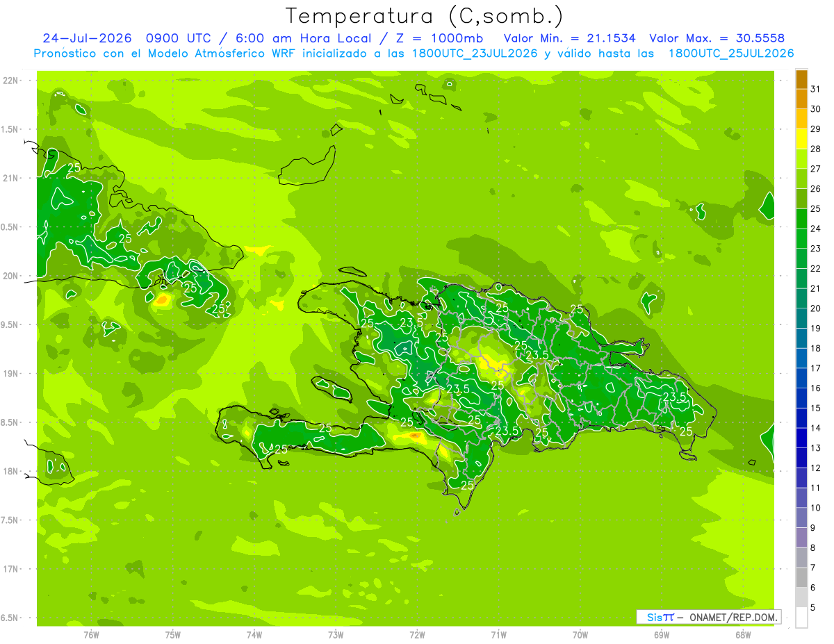
Task: Click the color bar label "8"
Action: (x=813, y=548)
